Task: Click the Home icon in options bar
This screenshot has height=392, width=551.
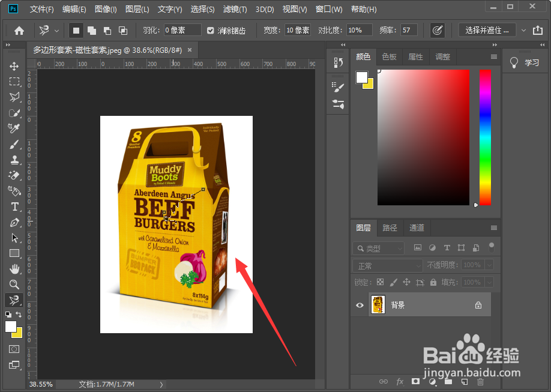Action: pyautogui.click(x=19, y=31)
